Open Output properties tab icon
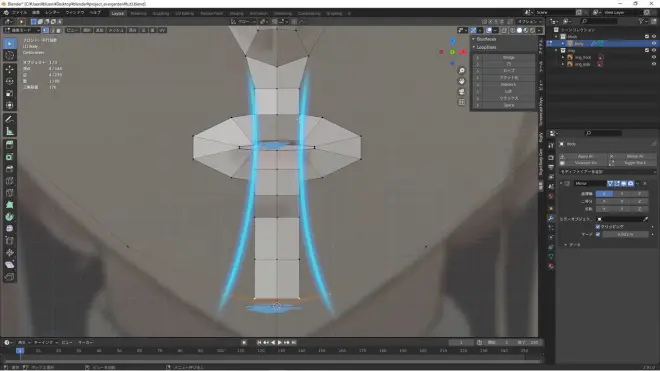Screen dimensions: 660x371 pyautogui.click(x=551, y=167)
